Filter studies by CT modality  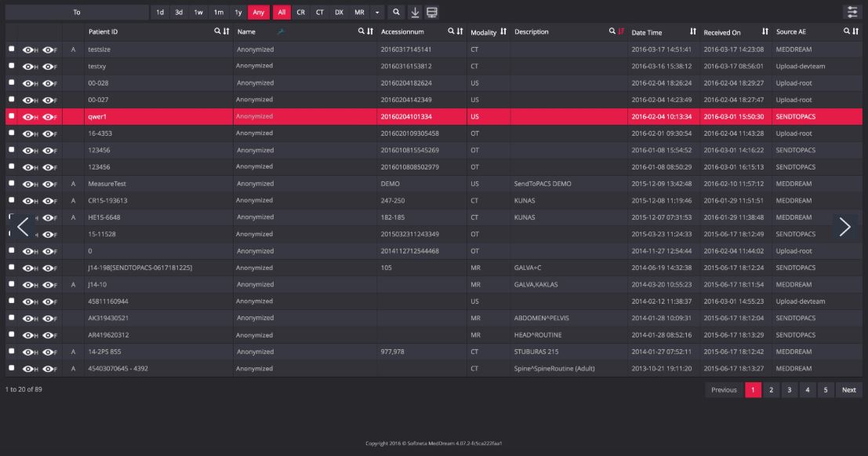[320, 12]
